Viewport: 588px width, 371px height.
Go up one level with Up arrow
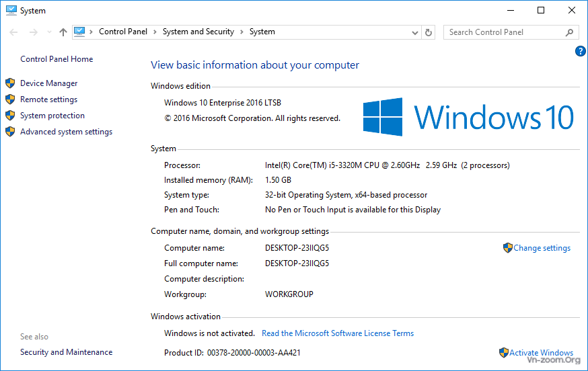click(x=63, y=32)
